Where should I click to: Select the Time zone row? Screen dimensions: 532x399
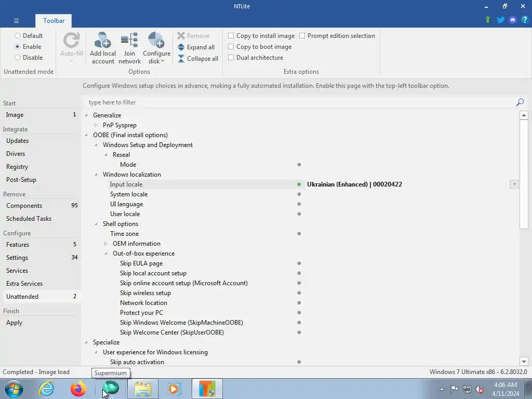301,234
